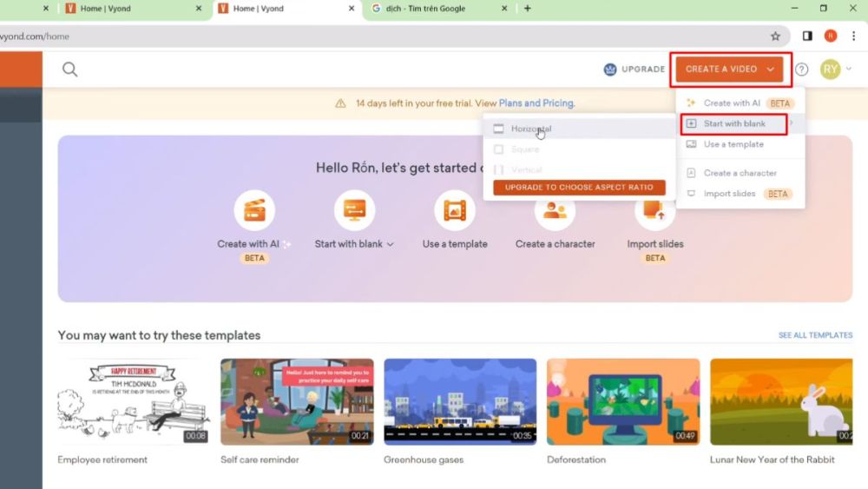The image size is (868, 489).
Task: Click the Deforestation title text
Action: tap(576, 459)
